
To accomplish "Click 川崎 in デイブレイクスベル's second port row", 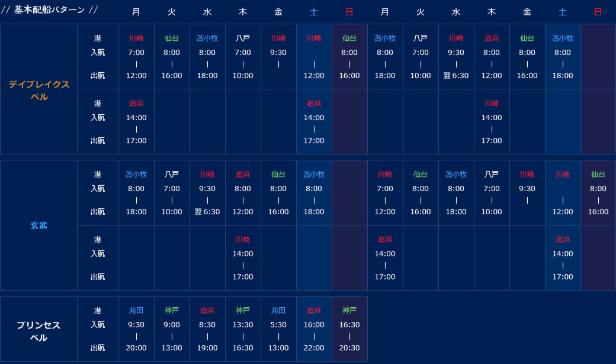I will (x=492, y=104).
